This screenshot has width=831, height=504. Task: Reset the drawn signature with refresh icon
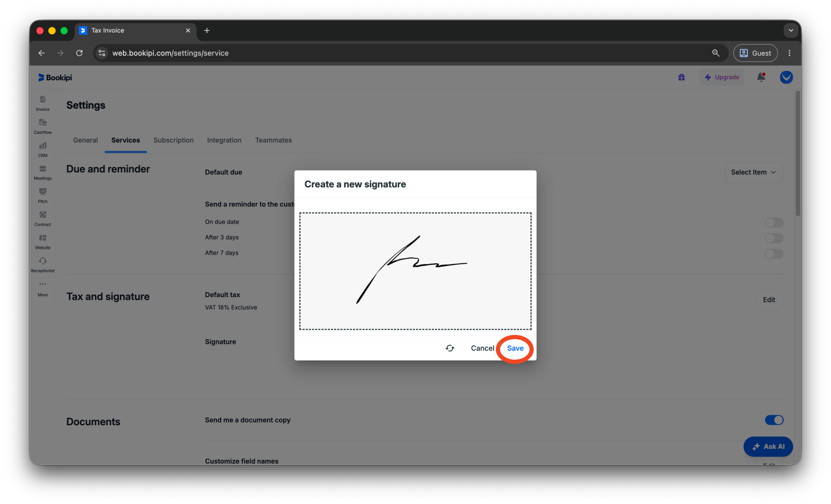click(450, 348)
